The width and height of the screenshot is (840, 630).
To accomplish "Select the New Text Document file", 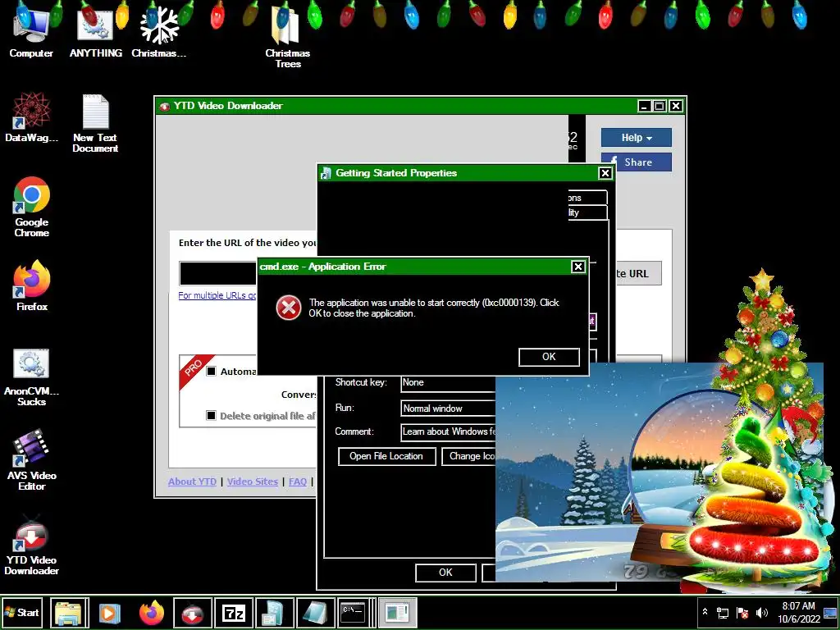I will 95,123.
